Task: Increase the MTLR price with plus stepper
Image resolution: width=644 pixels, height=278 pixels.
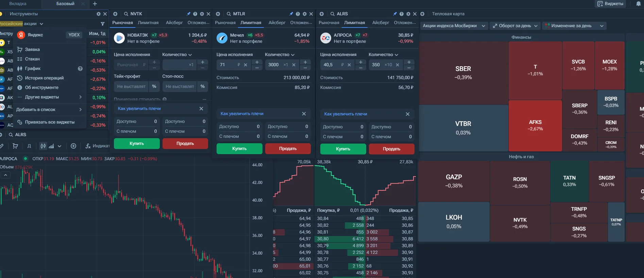Action: click(257, 62)
